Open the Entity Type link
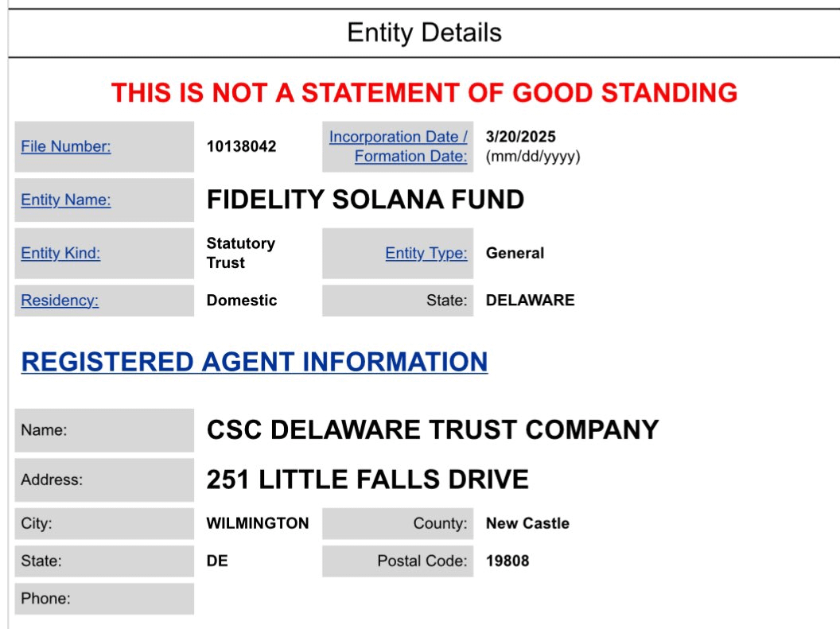The width and height of the screenshot is (840, 629). click(x=426, y=253)
